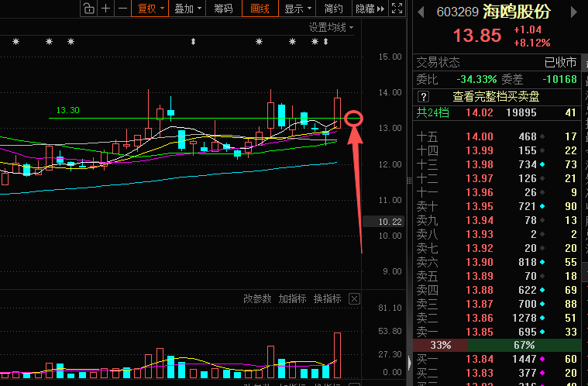
Task: Click 改参数 for volume indicator
Action: coord(257,298)
